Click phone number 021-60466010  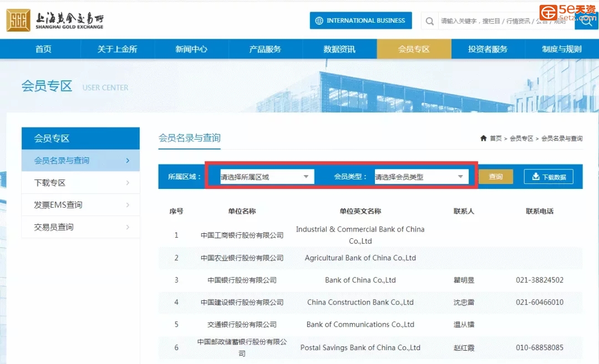pyautogui.click(x=540, y=302)
